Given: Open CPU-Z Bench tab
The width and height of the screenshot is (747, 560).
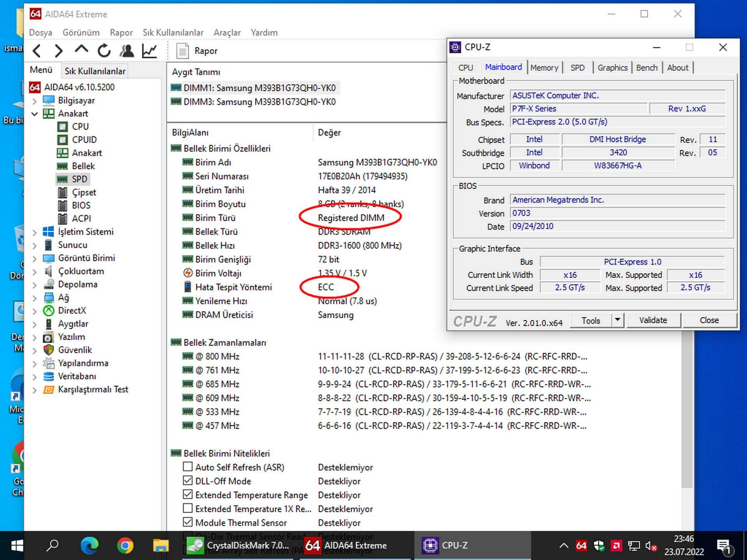Looking at the screenshot, I should pyautogui.click(x=647, y=68).
